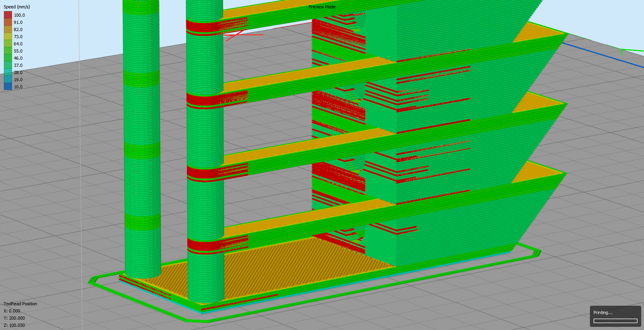
Task: Click the toolhead Z: 100.050 value
Action: 14,325
